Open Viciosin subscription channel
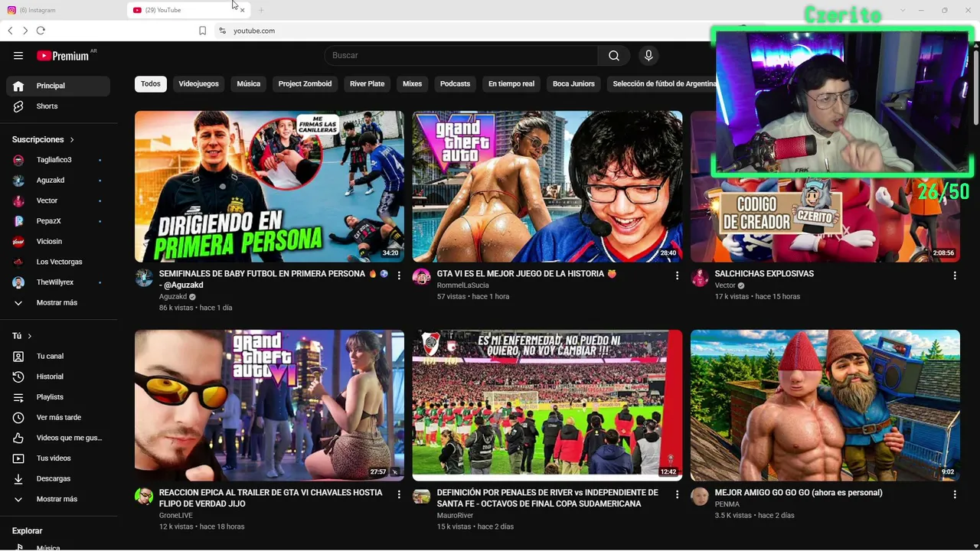The height and width of the screenshot is (551, 980). (x=58, y=241)
